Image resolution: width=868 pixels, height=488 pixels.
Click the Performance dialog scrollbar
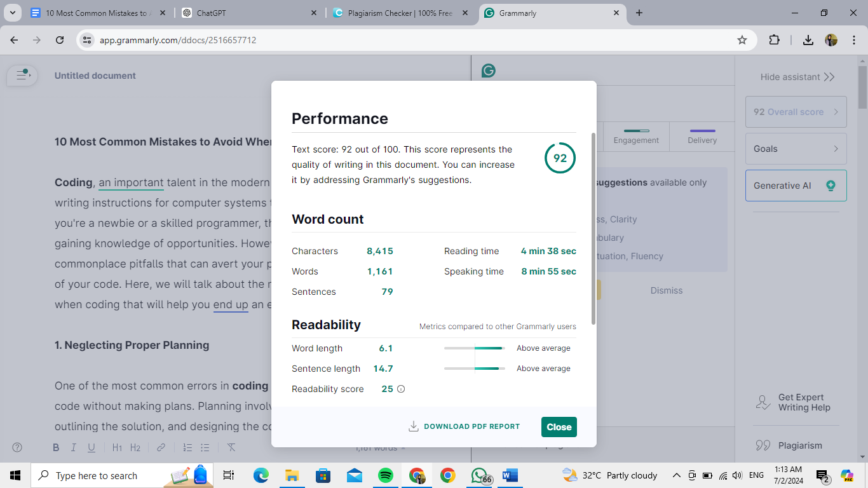click(x=593, y=229)
